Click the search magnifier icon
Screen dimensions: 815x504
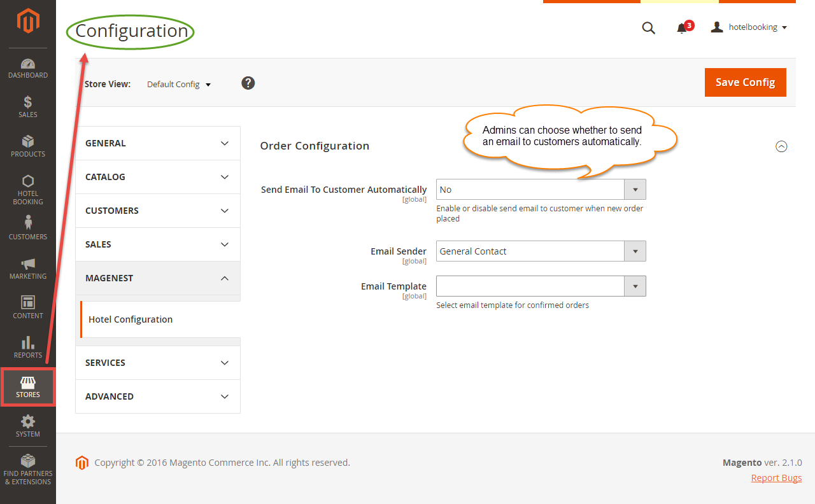coord(648,28)
